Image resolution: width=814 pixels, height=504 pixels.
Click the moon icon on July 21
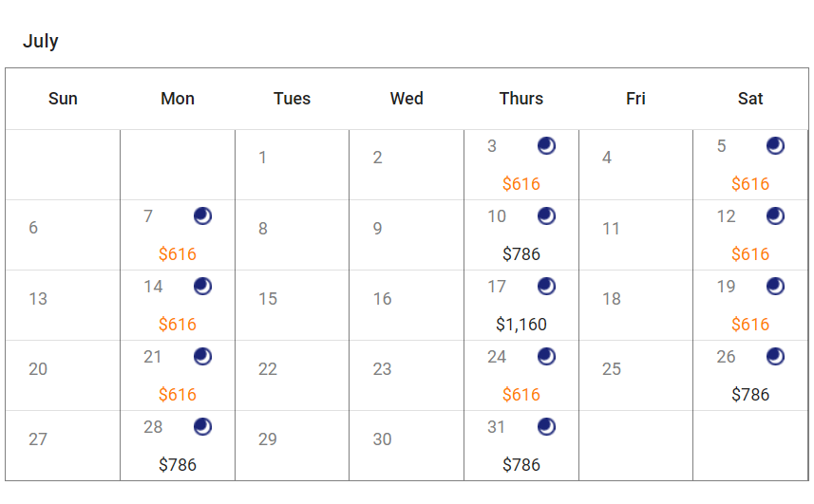[202, 356]
